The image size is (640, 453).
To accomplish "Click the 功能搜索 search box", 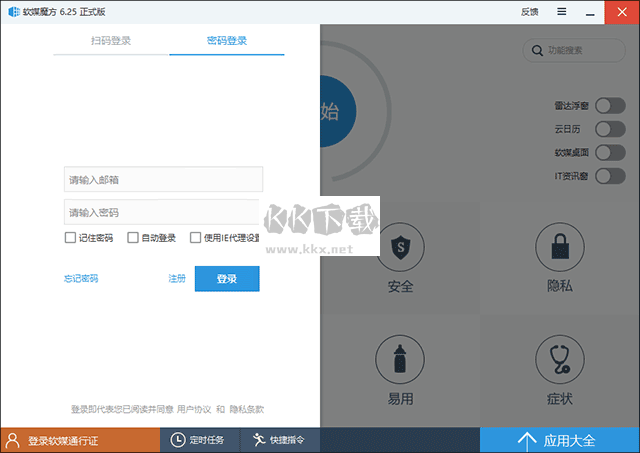I will (x=574, y=51).
